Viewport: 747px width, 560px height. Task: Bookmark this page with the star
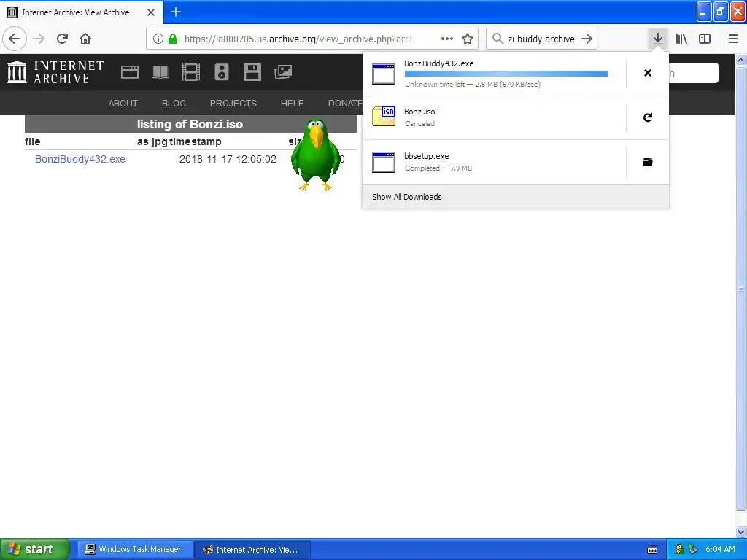(x=468, y=39)
